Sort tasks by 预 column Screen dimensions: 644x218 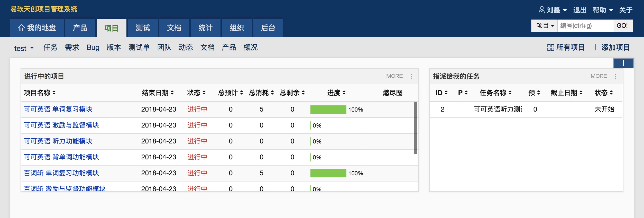pyautogui.click(x=534, y=93)
